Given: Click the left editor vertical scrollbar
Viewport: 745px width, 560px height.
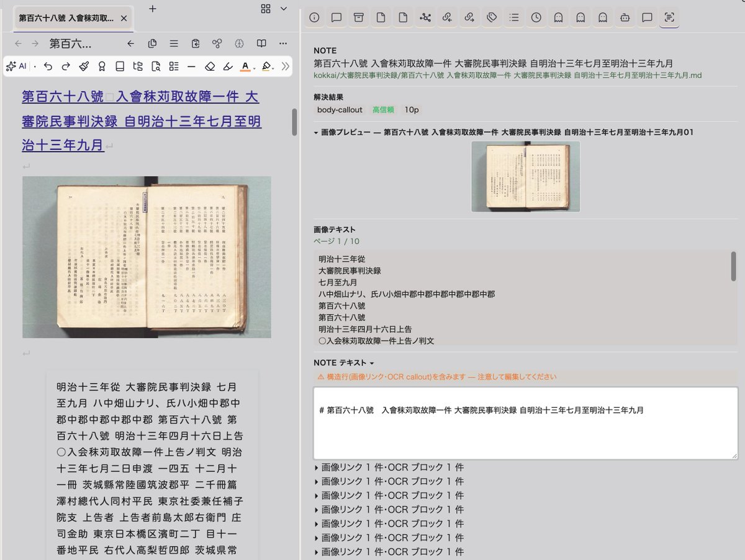Looking at the screenshot, I should click(x=294, y=123).
